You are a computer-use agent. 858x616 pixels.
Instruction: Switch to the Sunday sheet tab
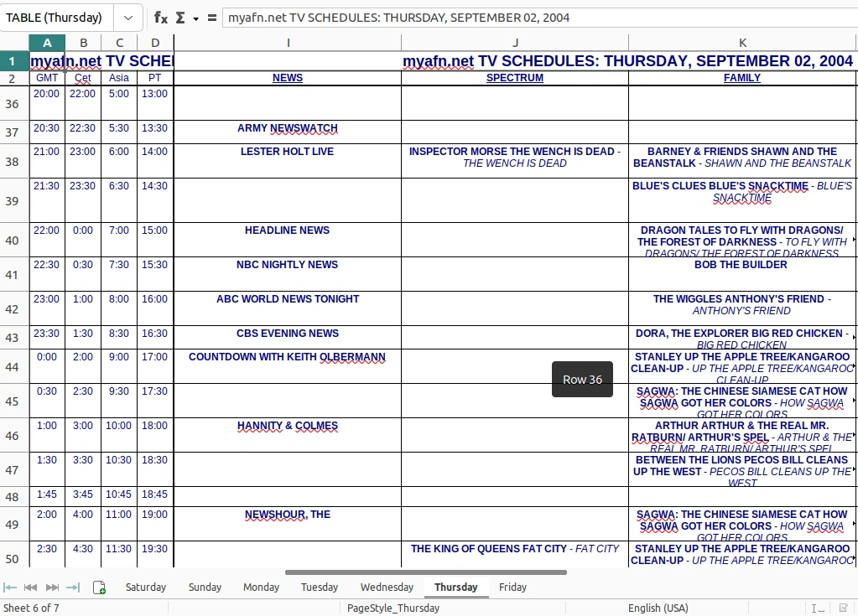(205, 587)
